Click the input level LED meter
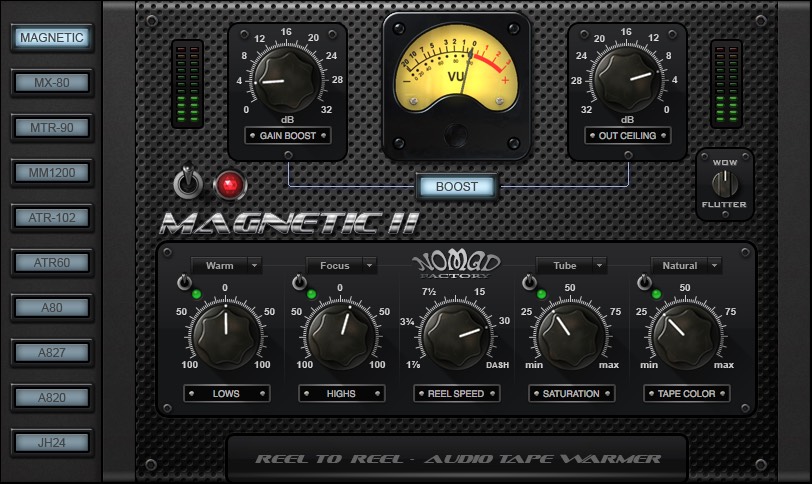This screenshot has width=812, height=484. point(187,84)
